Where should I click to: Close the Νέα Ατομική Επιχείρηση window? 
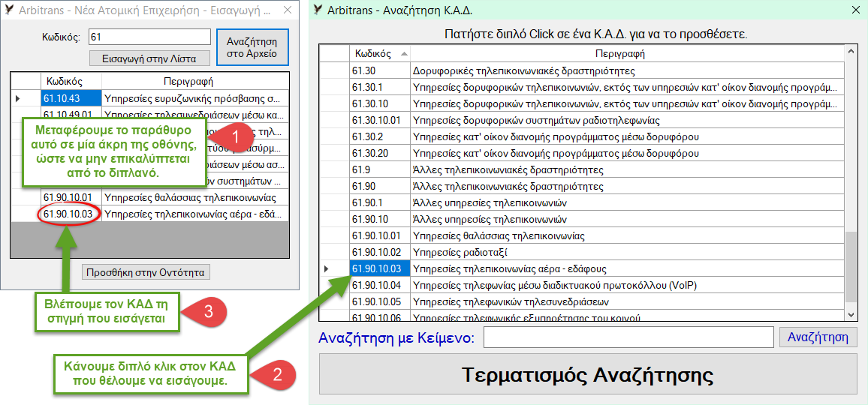(x=287, y=10)
